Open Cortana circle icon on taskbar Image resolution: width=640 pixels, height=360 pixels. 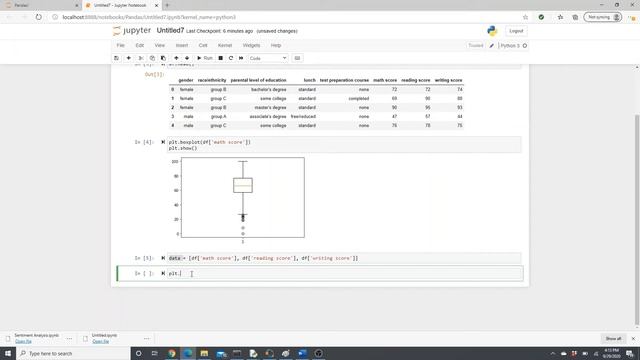click(x=138, y=353)
